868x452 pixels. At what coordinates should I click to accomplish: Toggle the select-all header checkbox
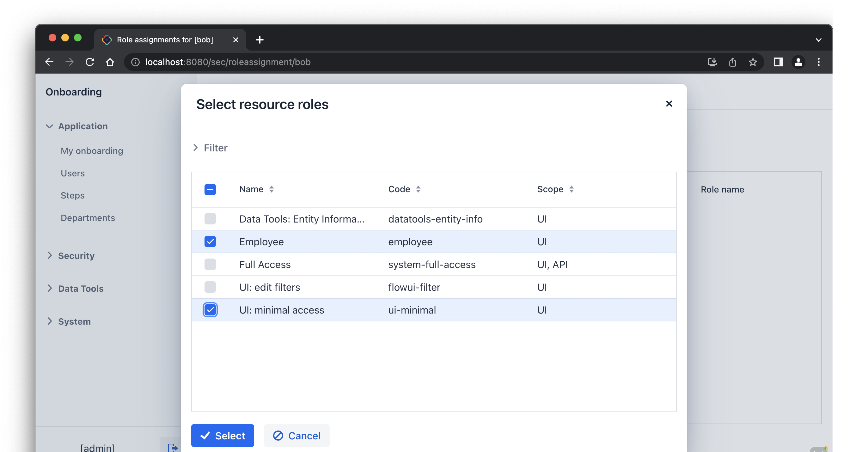click(210, 189)
